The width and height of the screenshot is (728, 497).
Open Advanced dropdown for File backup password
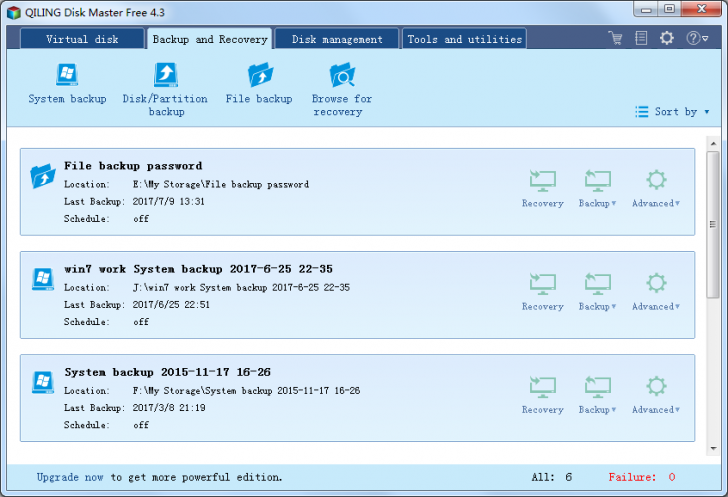click(656, 189)
